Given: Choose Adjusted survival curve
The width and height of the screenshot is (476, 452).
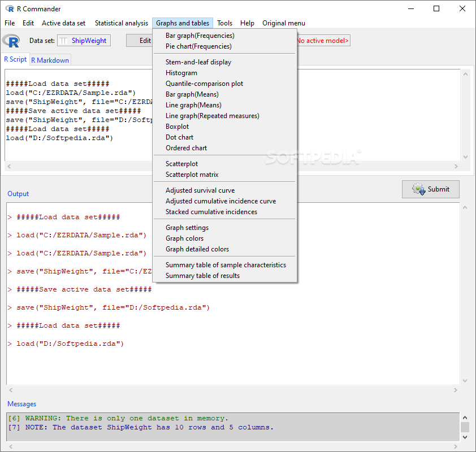Looking at the screenshot, I should point(224,190).
